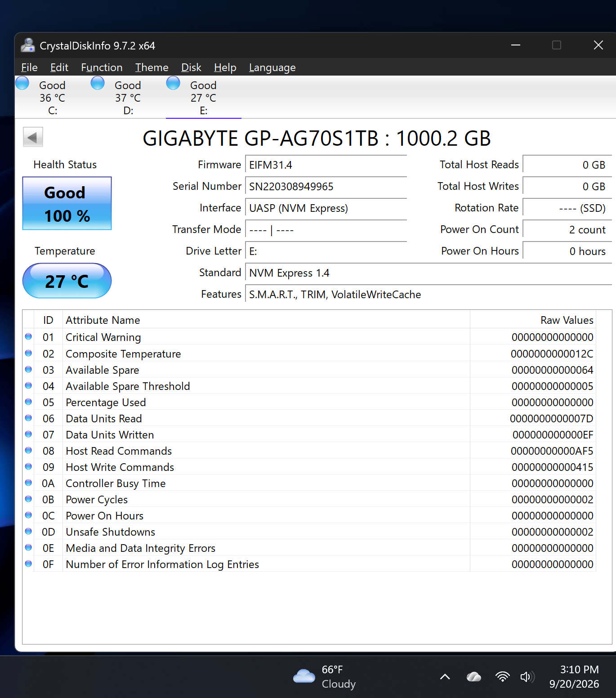Select the D: drive health status orb

(x=98, y=83)
